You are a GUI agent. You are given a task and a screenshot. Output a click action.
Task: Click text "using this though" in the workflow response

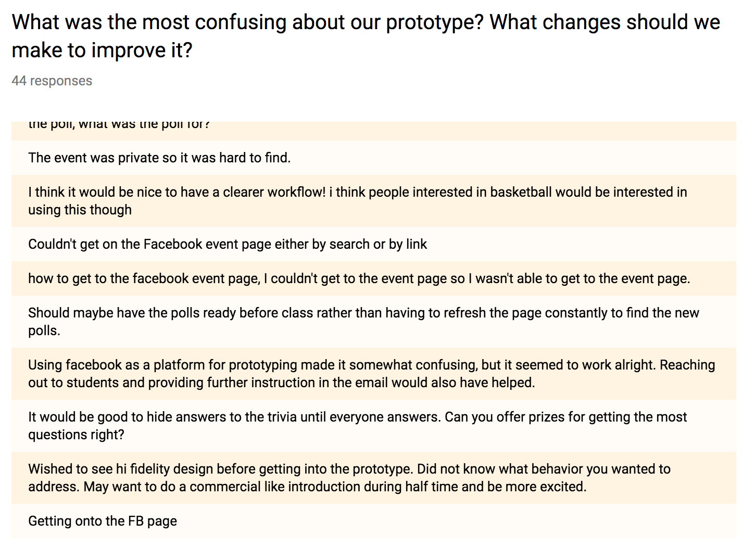pyautogui.click(x=80, y=210)
